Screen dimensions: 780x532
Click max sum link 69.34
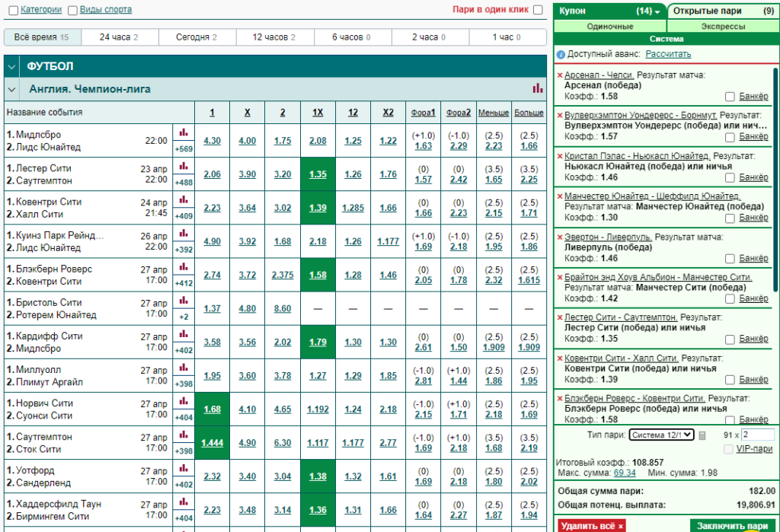[x=625, y=473]
